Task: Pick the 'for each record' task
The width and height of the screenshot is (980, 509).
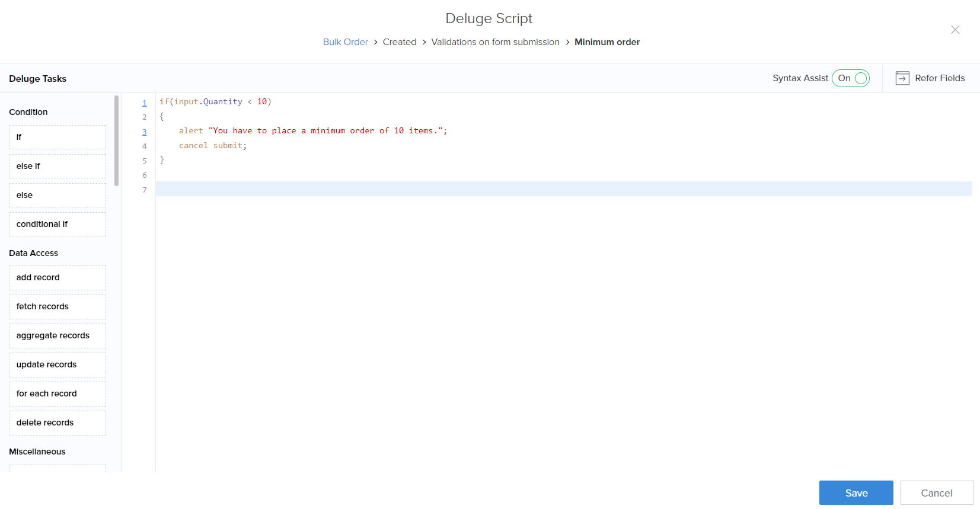Action: tap(58, 393)
